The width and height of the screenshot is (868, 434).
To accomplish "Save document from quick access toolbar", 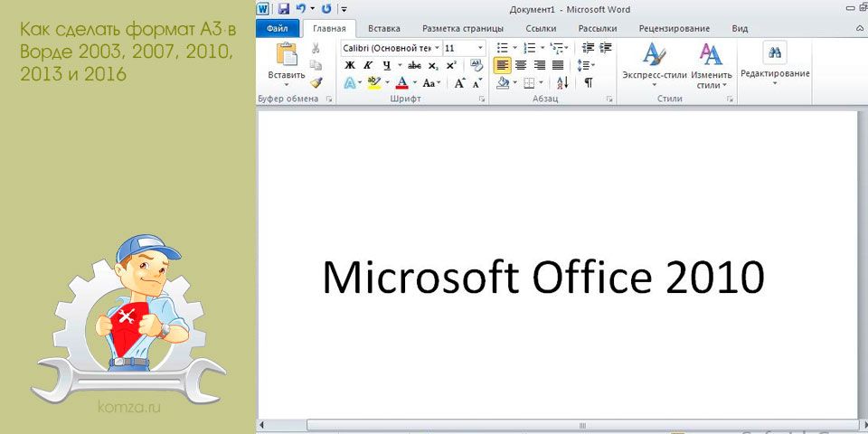I will [x=283, y=9].
